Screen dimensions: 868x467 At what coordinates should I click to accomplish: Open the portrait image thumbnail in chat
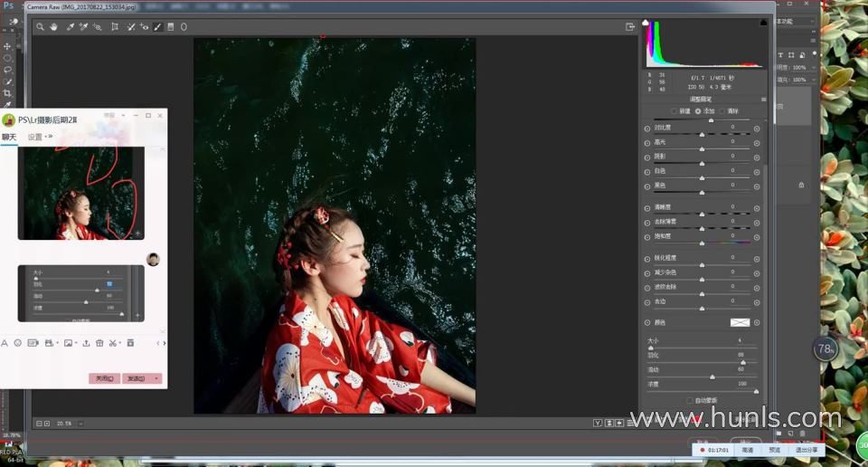click(80, 193)
